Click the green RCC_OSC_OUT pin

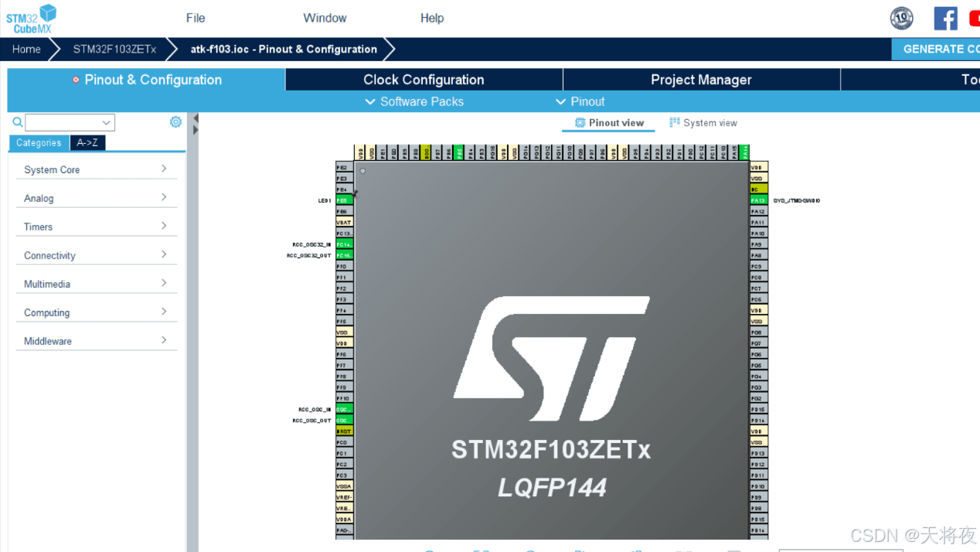344,421
